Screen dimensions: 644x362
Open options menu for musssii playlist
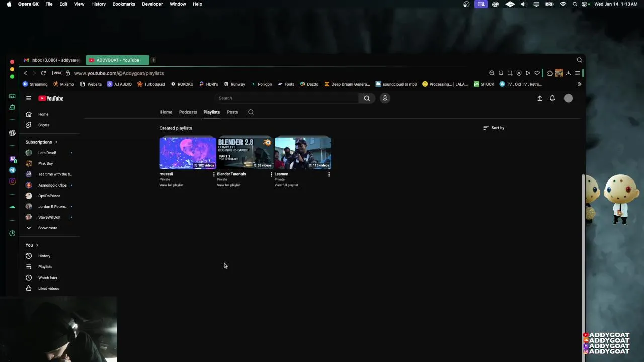214,174
